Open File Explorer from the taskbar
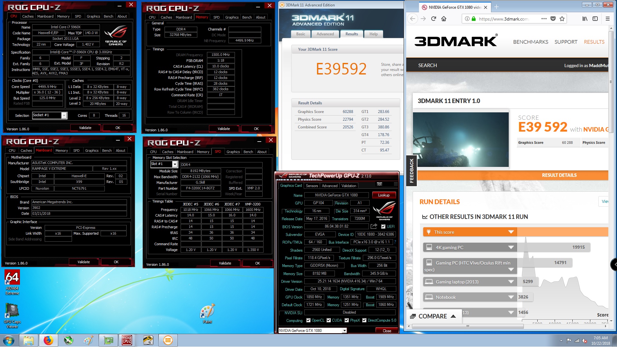The height and width of the screenshot is (364, 617). pyautogui.click(x=28, y=340)
